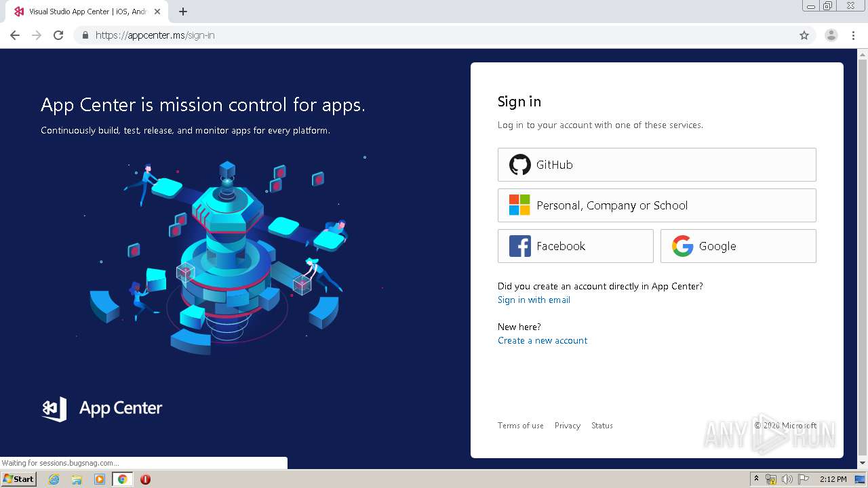Open the Sign in with email link
The width and height of the screenshot is (868, 488).
coord(534,300)
